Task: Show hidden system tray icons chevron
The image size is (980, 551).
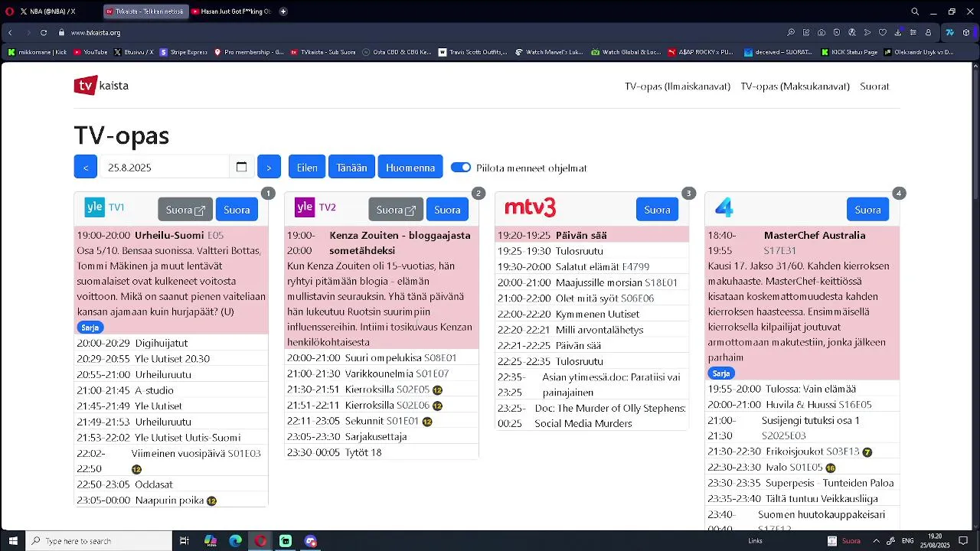Action: click(x=876, y=541)
